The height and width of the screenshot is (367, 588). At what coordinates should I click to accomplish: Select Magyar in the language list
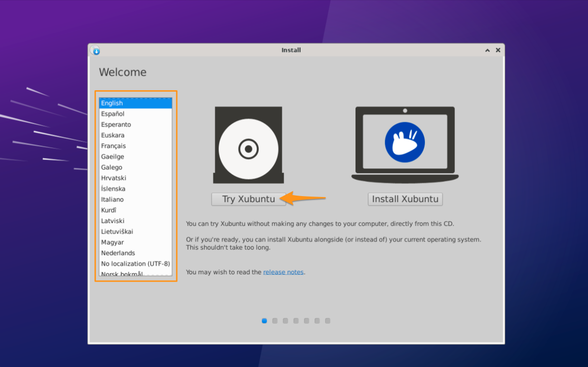tap(112, 243)
